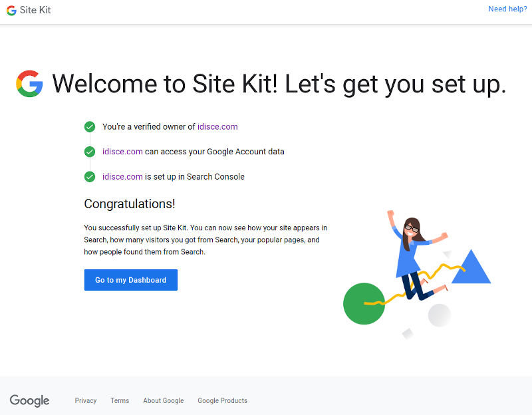Image resolution: width=532 pixels, height=415 pixels.
Task: Click the green circle in illustration
Action: coord(364,304)
